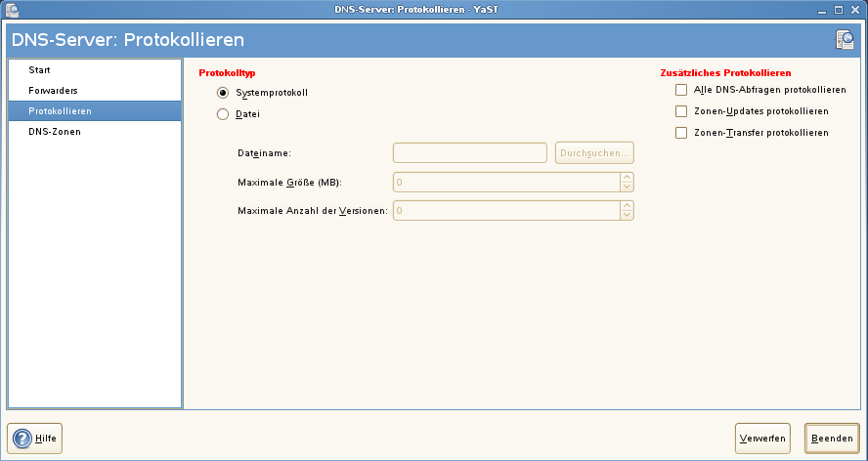The width and height of the screenshot is (868, 461).
Task: Open the Start section in sidebar
Action: [95, 70]
